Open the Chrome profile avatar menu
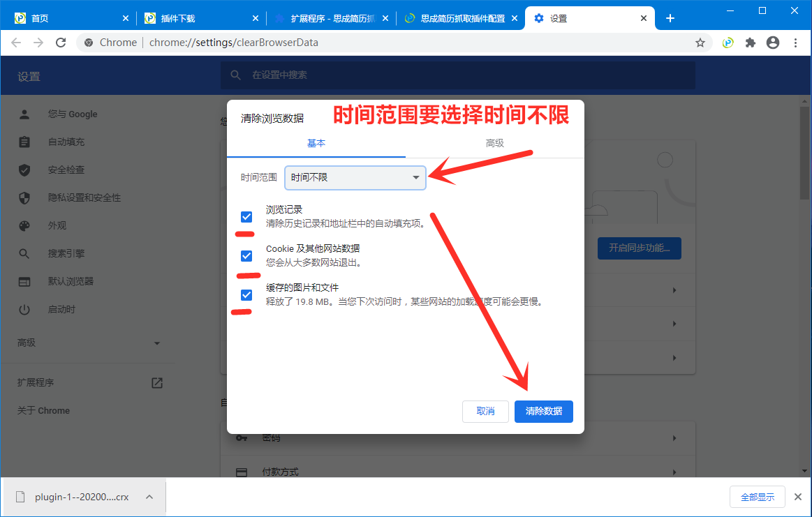Image resolution: width=812 pixels, height=517 pixels. click(x=772, y=42)
